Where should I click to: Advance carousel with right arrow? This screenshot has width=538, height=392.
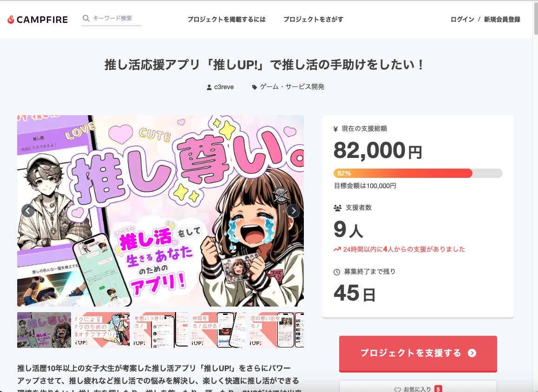293,210
